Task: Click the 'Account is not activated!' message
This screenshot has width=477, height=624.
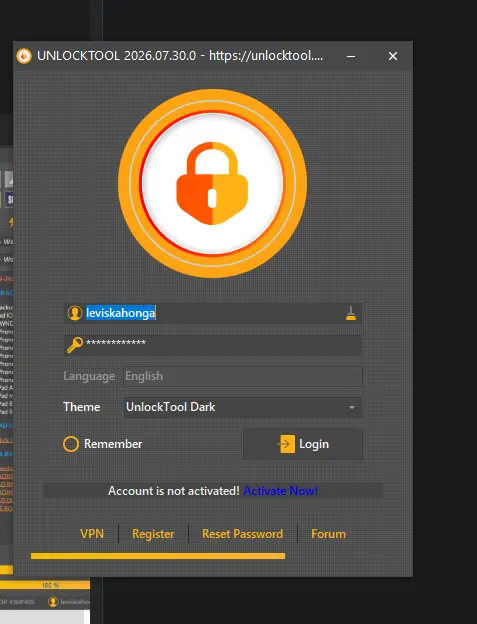Action: coord(174,491)
